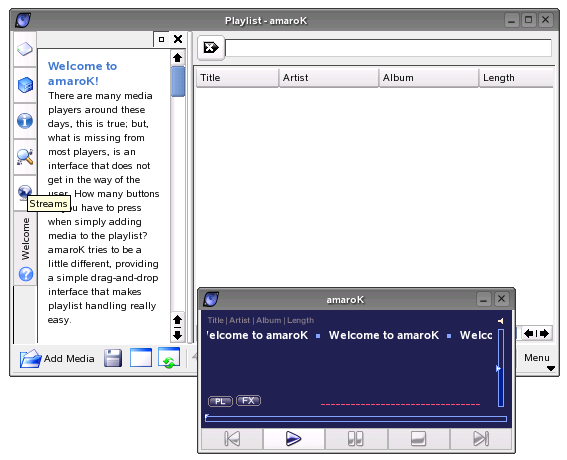This screenshot has height=460, width=567.
Task: Click the Welcome to amaroK! heading
Action: tap(82, 73)
